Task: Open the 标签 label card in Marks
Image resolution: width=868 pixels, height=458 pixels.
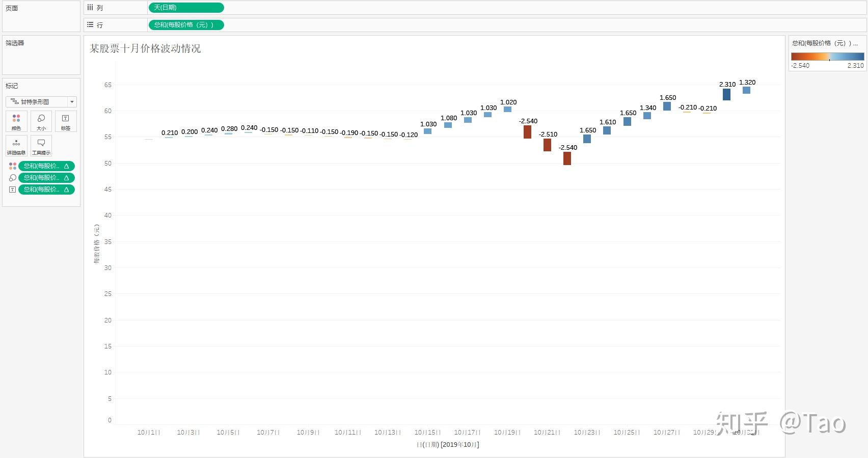Action: click(66, 121)
